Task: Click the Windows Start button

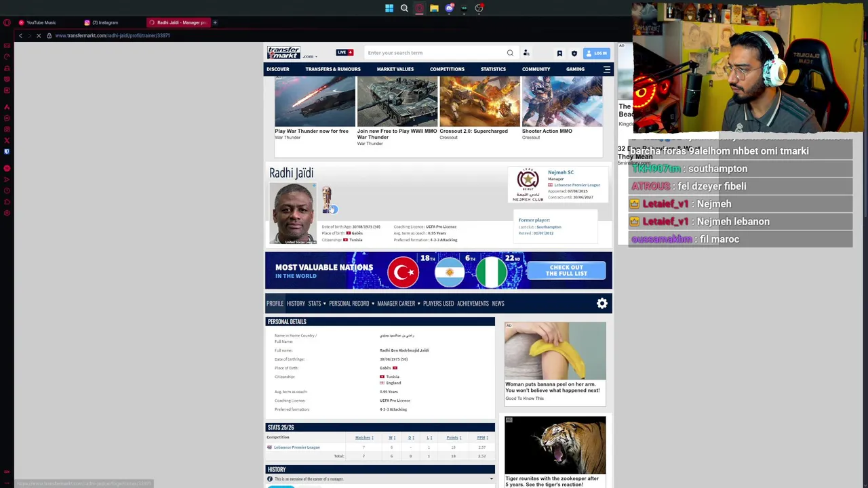Action: [389, 8]
